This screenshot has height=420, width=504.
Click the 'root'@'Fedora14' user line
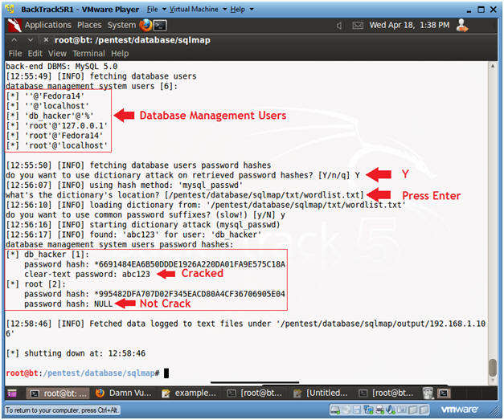(x=55, y=136)
